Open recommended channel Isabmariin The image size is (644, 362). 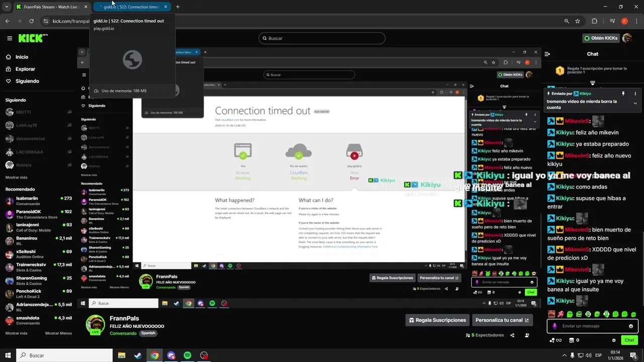(39, 201)
